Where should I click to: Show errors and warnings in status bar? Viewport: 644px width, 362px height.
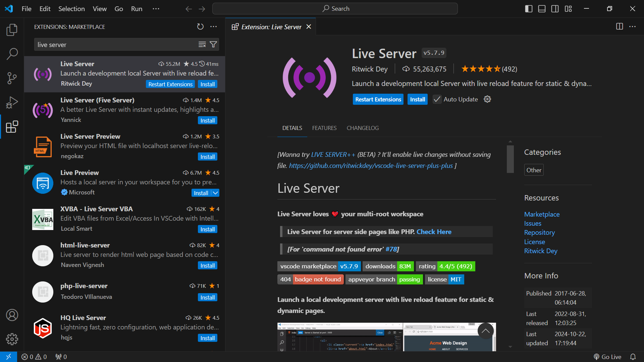[x=34, y=357]
